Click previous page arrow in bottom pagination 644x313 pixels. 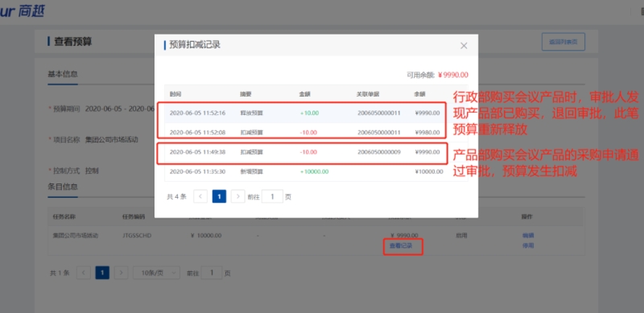coord(84,273)
